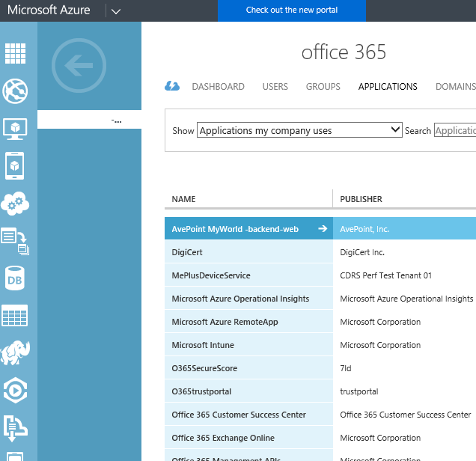Expand the Microsoft Azure header chevron menu

(116, 10)
